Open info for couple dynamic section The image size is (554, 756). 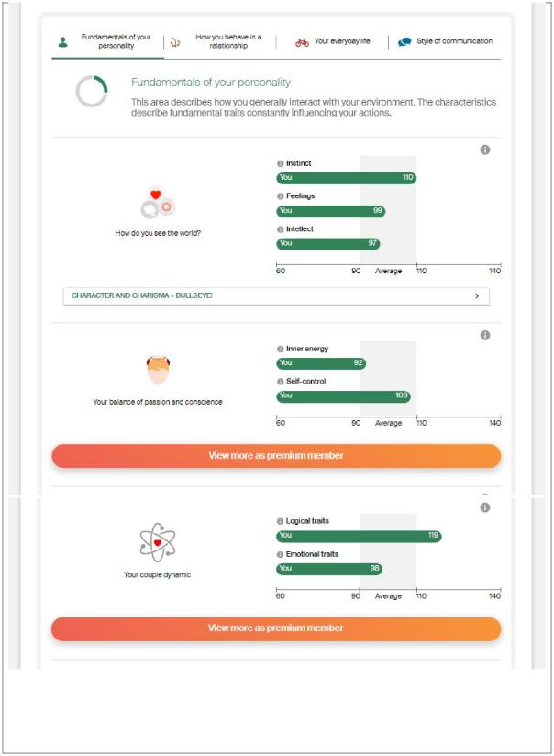(485, 507)
